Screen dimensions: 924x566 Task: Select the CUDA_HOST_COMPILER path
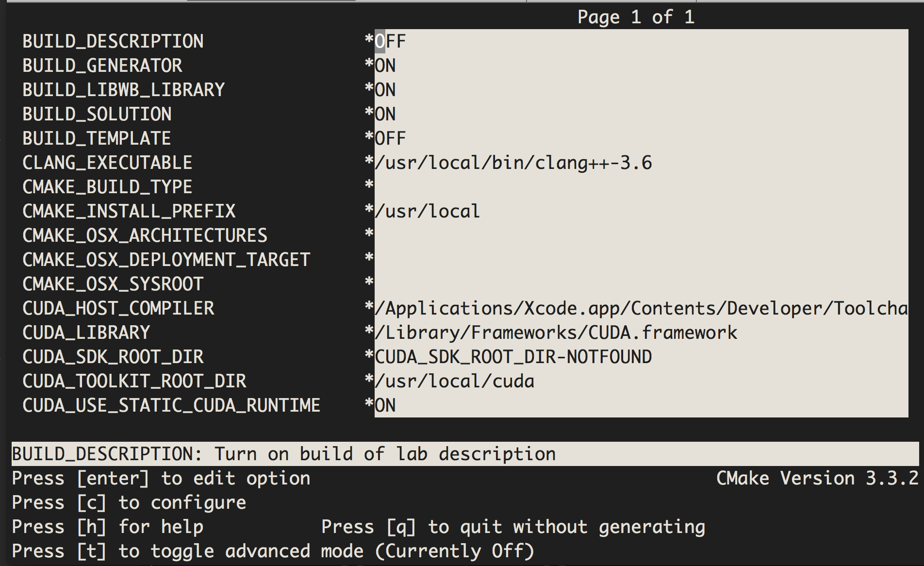(631, 308)
